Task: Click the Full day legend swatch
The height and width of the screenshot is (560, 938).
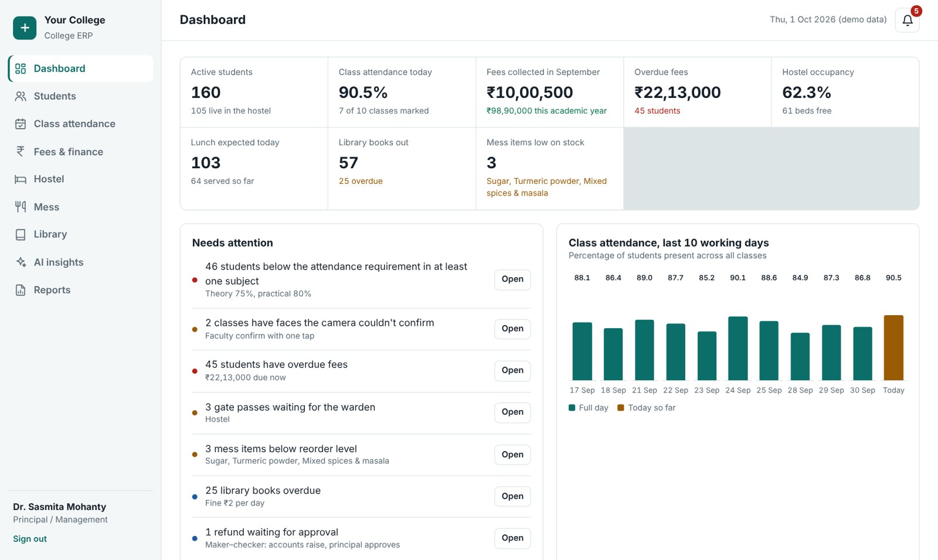Action: (x=572, y=408)
